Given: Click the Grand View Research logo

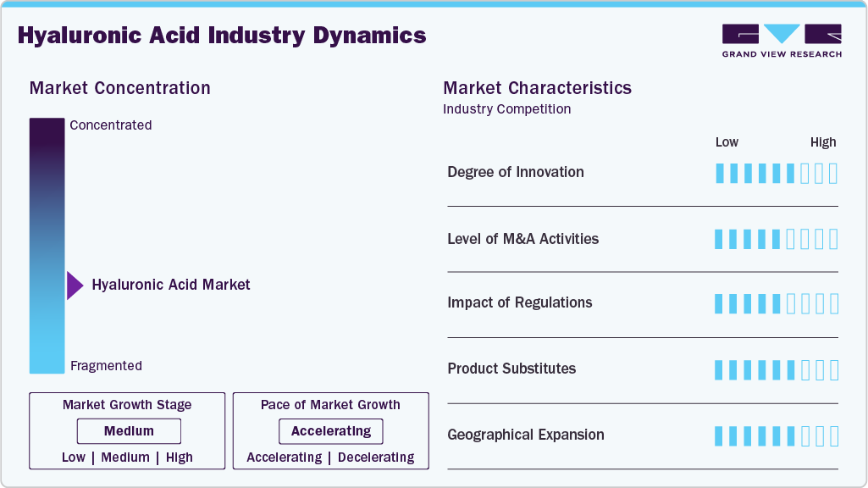Looking at the screenshot, I should [x=782, y=41].
